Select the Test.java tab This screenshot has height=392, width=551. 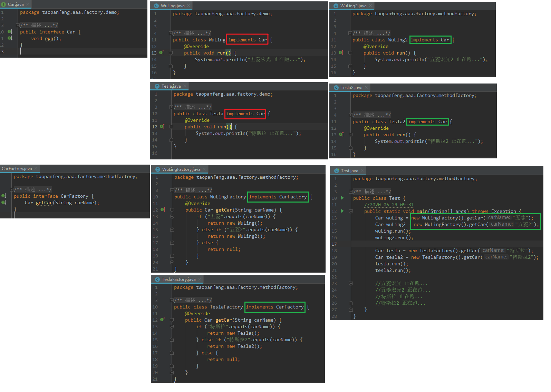(x=348, y=171)
